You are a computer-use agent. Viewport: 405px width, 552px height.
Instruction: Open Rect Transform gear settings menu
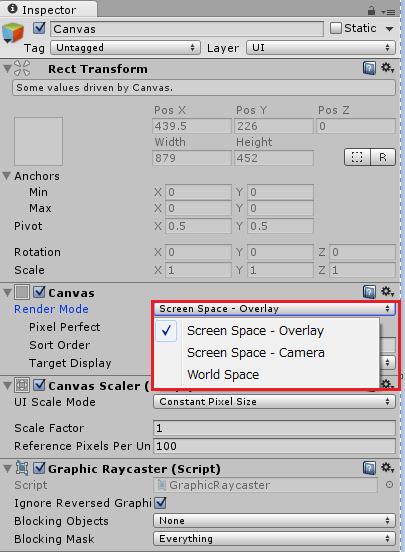pos(387,68)
